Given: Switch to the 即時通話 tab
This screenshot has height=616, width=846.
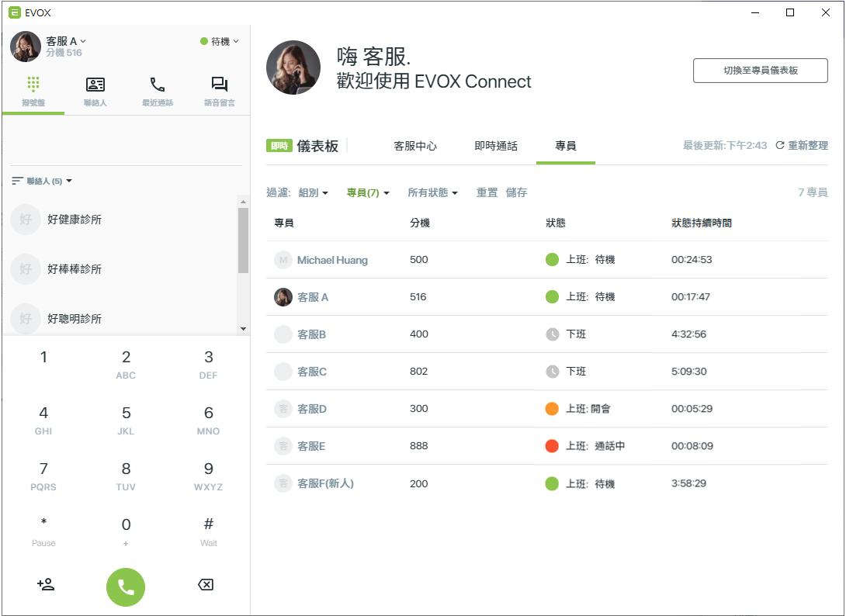Looking at the screenshot, I should click(496, 146).
